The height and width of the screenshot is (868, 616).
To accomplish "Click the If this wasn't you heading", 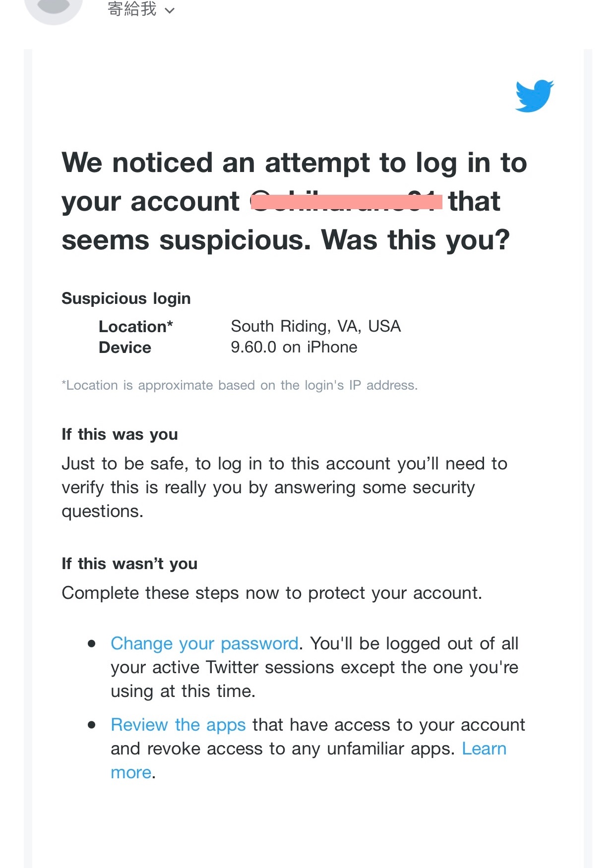I will point(129,564).
